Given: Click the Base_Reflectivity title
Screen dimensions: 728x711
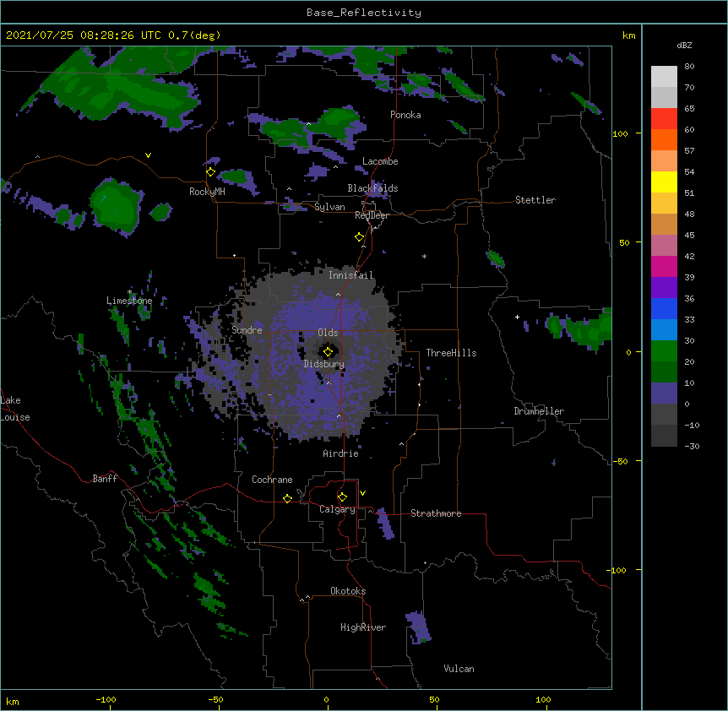Looking at the screenshot, I should [x=364, y=13].
